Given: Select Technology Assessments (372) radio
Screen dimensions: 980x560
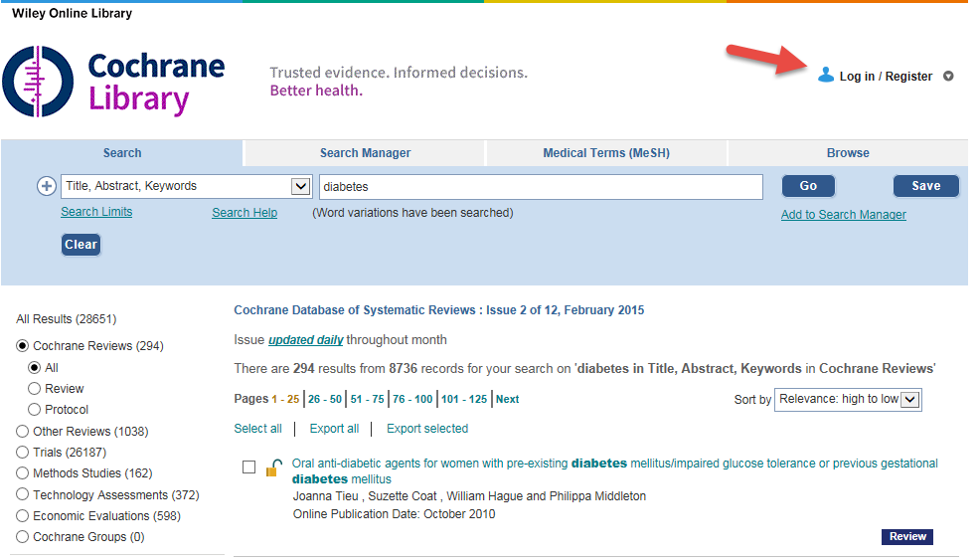Looking at the screenshot, I should pyautogui.click(x=23, y=494).
